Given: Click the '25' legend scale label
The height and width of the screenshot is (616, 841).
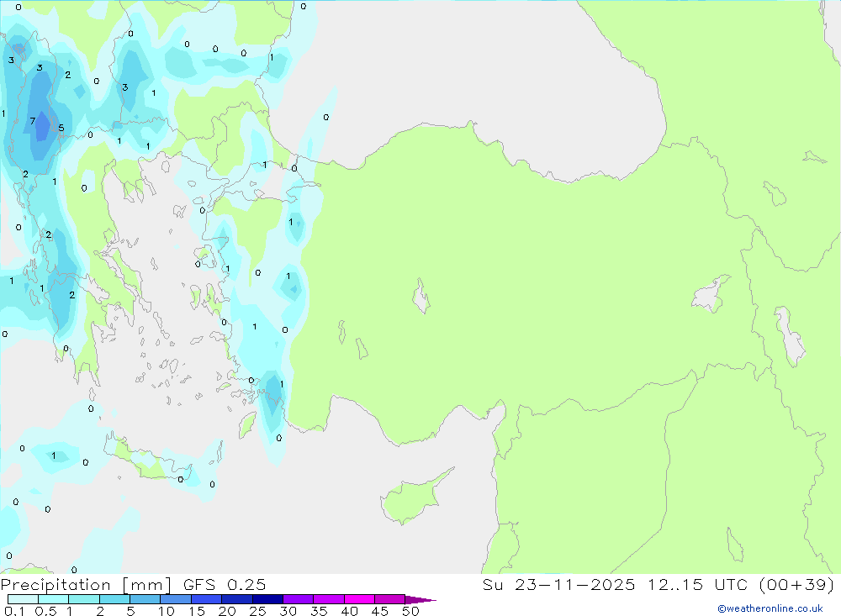Looking at the screenshot, I should click(x=258, y=611).
